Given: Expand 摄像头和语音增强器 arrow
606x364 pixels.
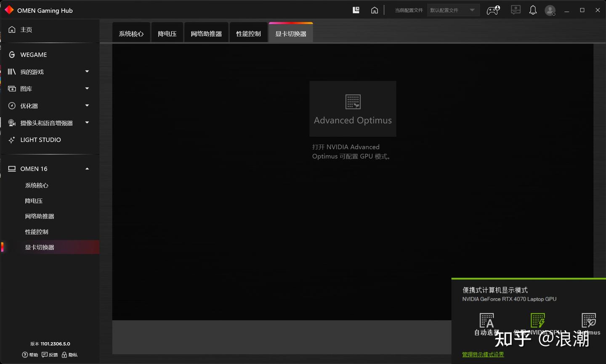Looking at the screenshot, I should (x=87, y=123).
